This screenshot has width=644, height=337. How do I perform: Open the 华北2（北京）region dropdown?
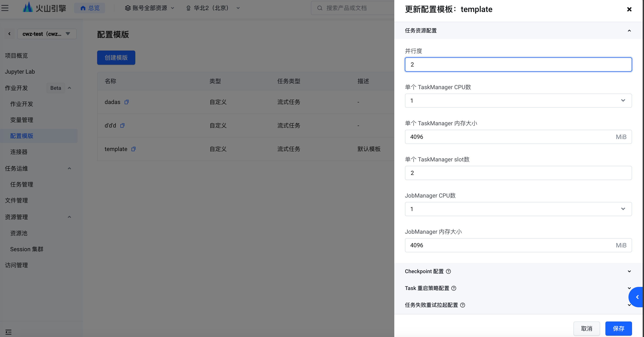(213, 8)
